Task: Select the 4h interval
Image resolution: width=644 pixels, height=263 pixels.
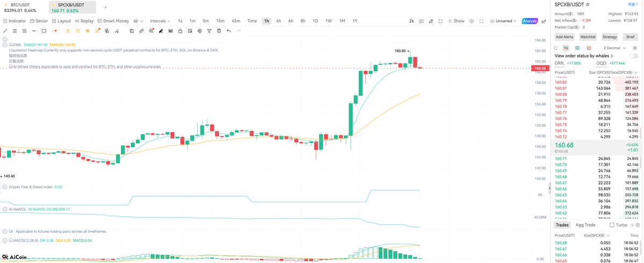Action: pyautogui.click(x=278, y=21)
